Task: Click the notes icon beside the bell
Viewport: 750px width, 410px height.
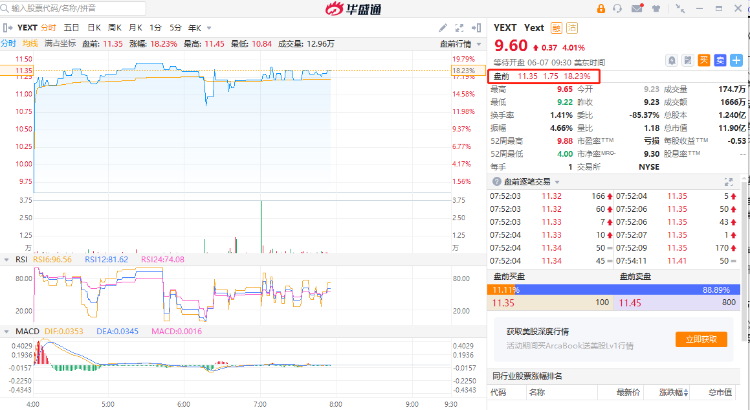Action: coord(688,60)
